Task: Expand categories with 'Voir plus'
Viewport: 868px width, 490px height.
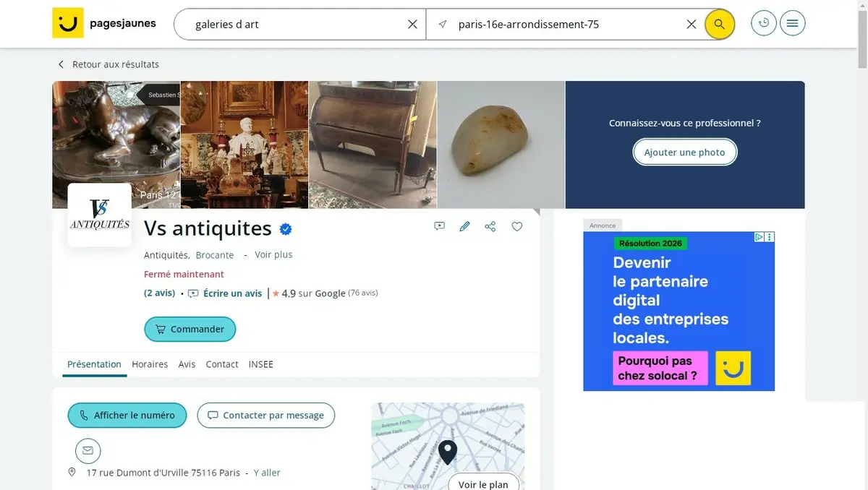Action: point(273,254)
